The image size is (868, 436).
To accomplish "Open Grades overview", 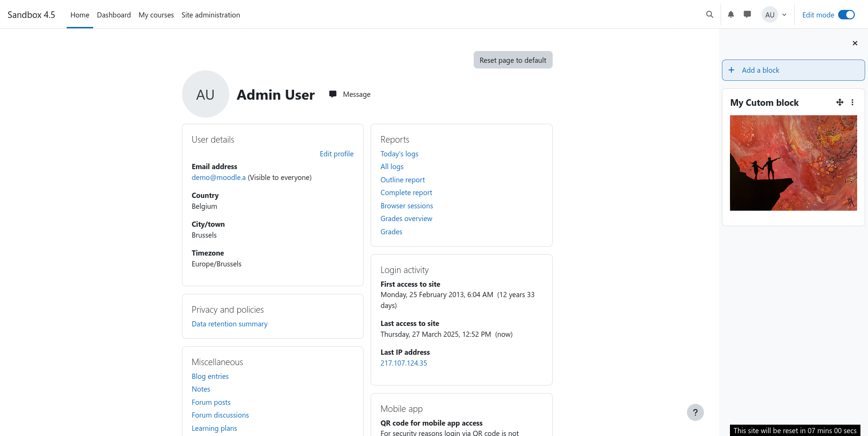I will click(406, 218).
